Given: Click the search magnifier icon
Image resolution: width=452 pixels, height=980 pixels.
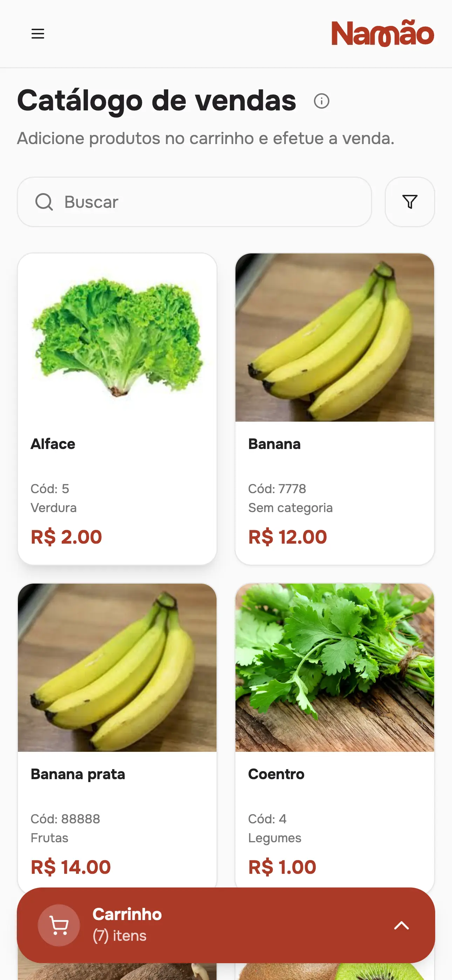Looking at the screenshot, I should tap(44, 202).
